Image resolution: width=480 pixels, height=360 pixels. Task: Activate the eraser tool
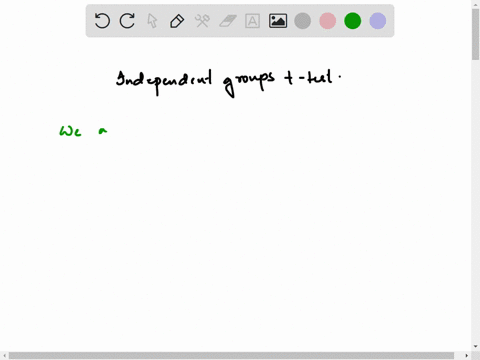tap(228, 21)
